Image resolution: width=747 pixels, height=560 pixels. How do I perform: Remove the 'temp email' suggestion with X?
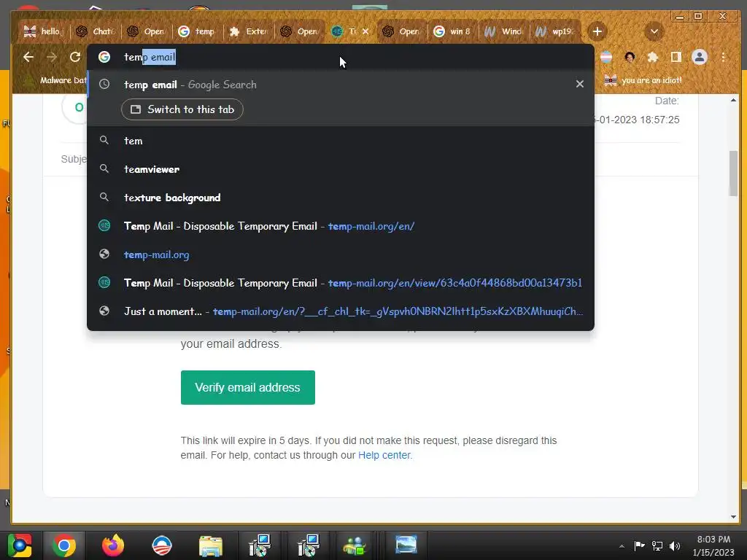tap(579, 84)
